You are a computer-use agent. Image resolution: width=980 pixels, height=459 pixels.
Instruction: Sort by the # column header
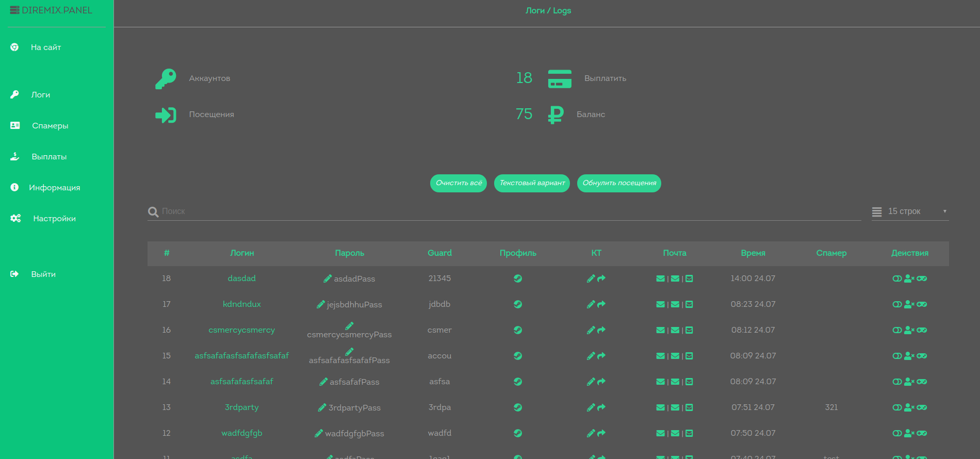(167, 253)
